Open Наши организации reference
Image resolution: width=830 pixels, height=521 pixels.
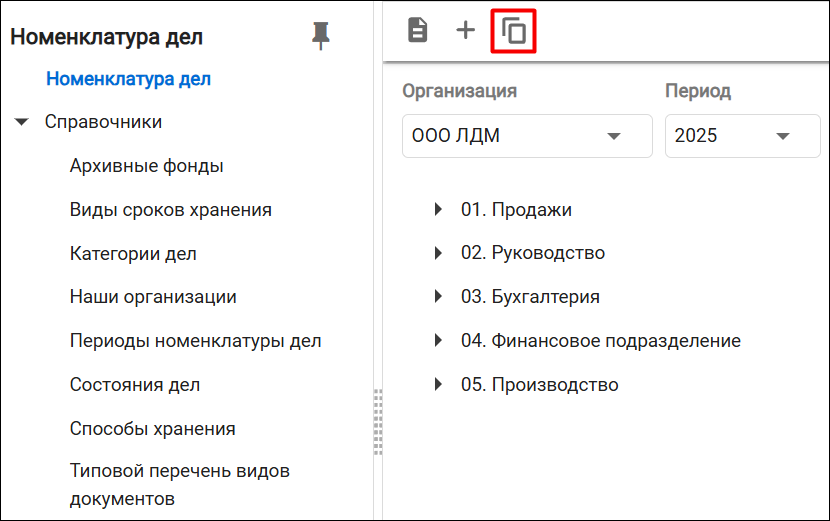(x=153, y=297)
